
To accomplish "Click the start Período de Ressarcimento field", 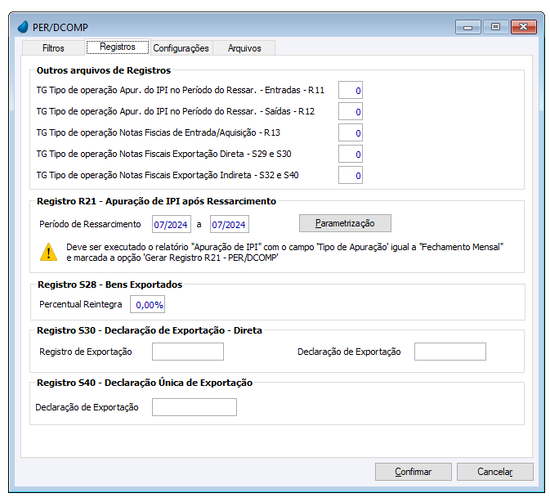I will 172,224.
